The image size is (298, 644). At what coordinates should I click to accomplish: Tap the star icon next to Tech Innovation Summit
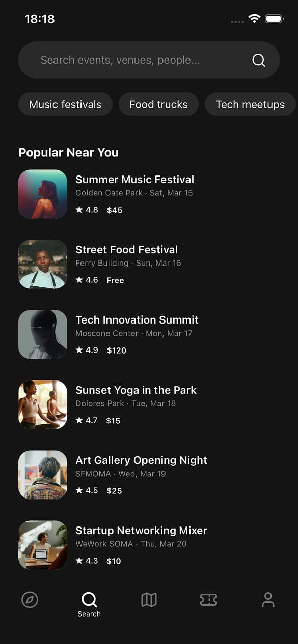[79, 350]
